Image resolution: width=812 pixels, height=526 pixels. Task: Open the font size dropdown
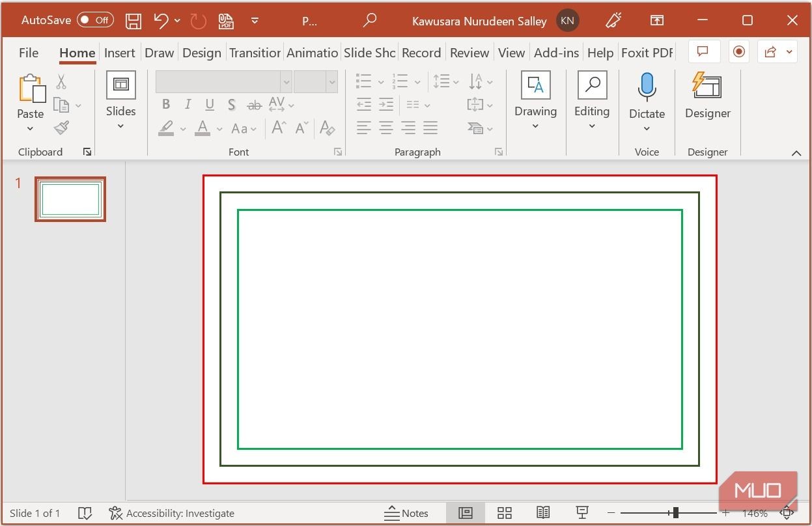[332, 82]
